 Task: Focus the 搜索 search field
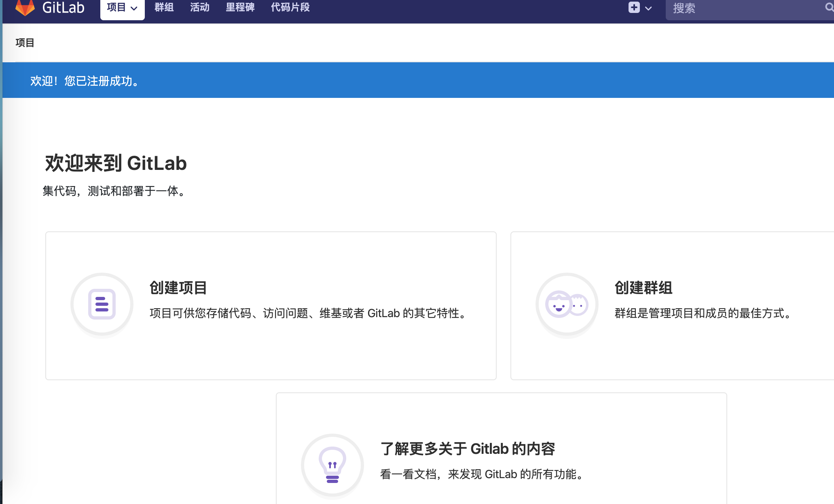[x=749, y=8]
